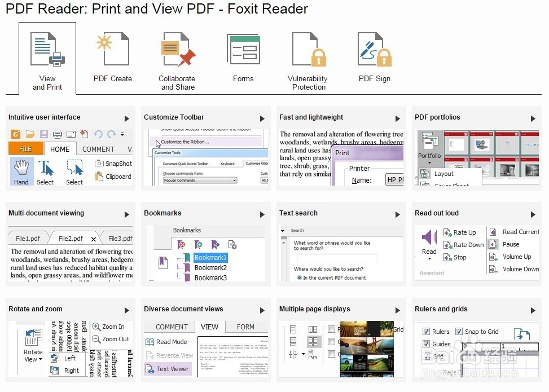Click the search phrase input field

[337, 258]
